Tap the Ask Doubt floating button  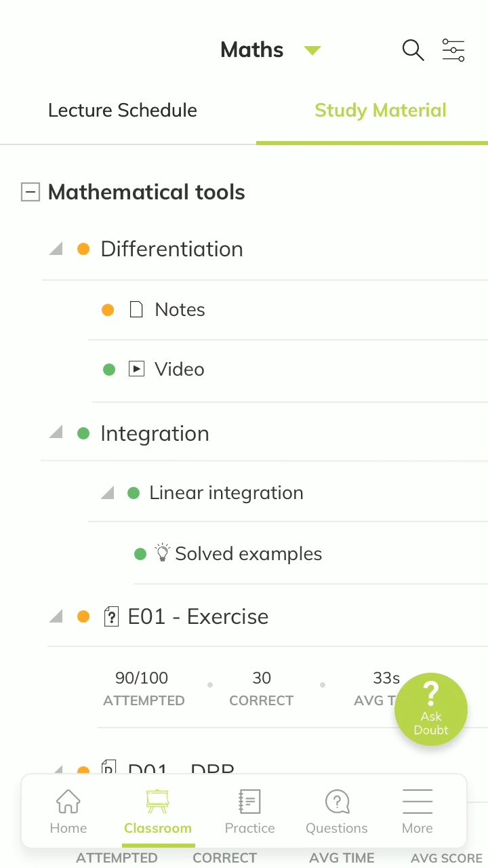(x=431, y=709)
